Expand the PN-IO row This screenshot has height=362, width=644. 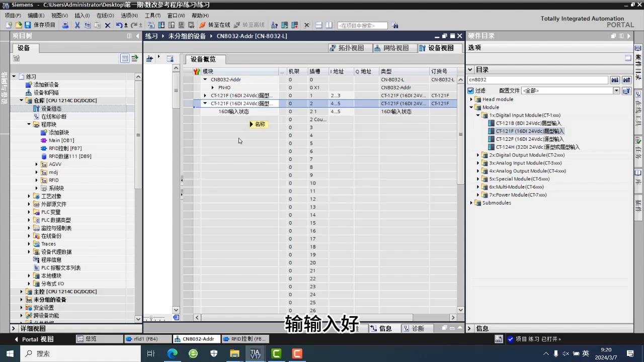coord(212,87)
